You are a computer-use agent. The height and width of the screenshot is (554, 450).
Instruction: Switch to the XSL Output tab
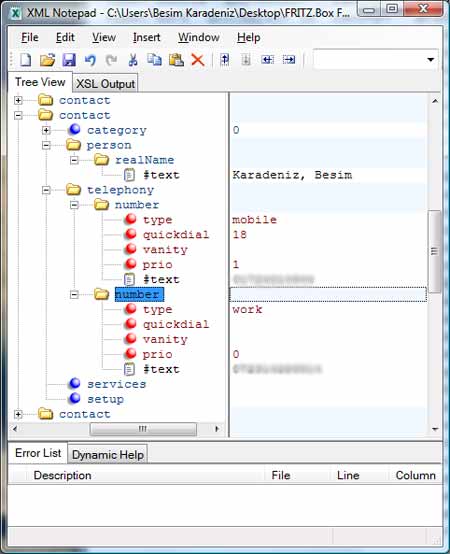(105, 84)
